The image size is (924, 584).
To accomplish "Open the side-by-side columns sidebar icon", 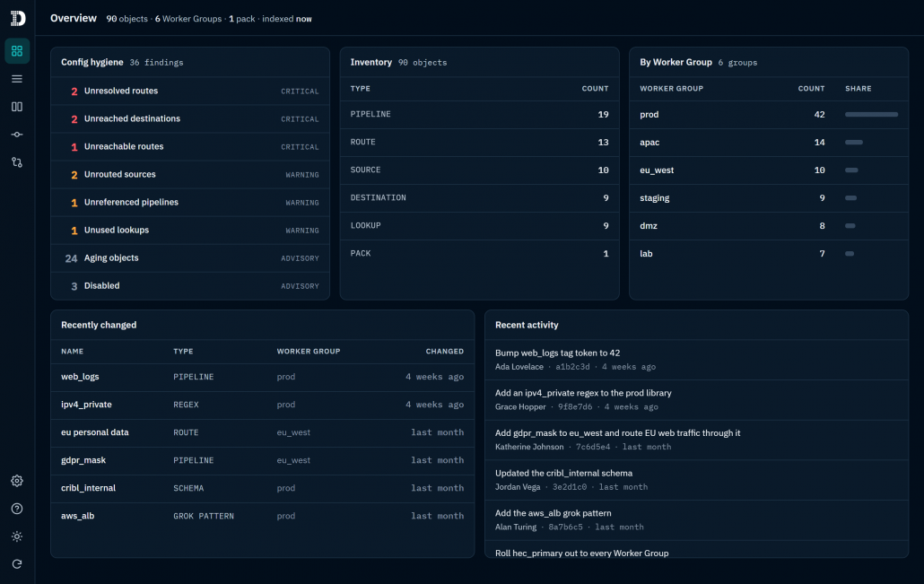I will (17, 107).
